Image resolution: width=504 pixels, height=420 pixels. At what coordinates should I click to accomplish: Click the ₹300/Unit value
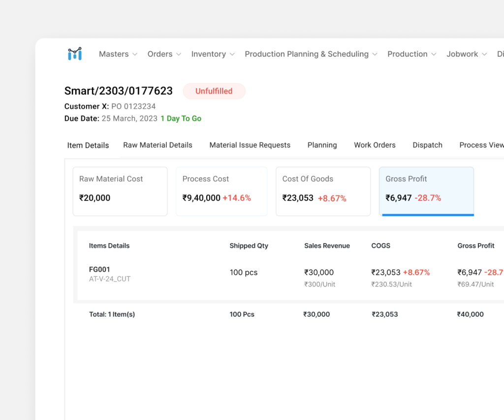(320, 284)
